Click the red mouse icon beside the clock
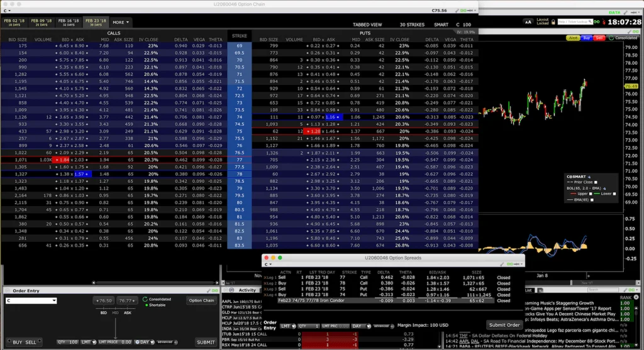Image resolution: width=644 pixels, height=350 pixels. pos(604,22)
